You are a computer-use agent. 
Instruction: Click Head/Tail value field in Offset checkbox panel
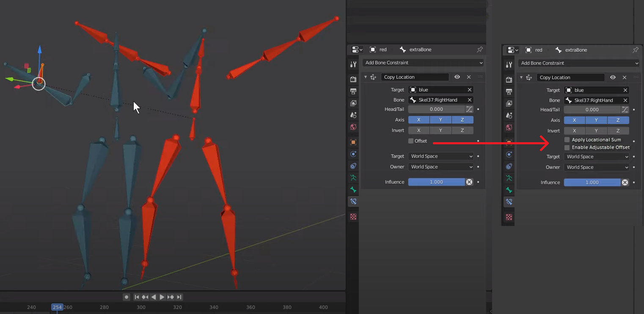click(x=437, y=109)
